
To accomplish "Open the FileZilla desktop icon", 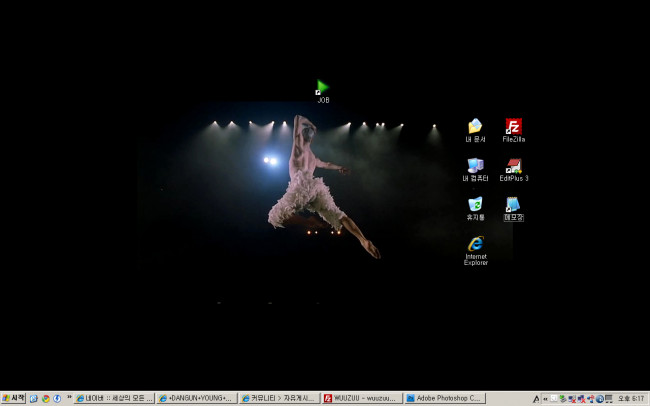I will pos(513,127).
